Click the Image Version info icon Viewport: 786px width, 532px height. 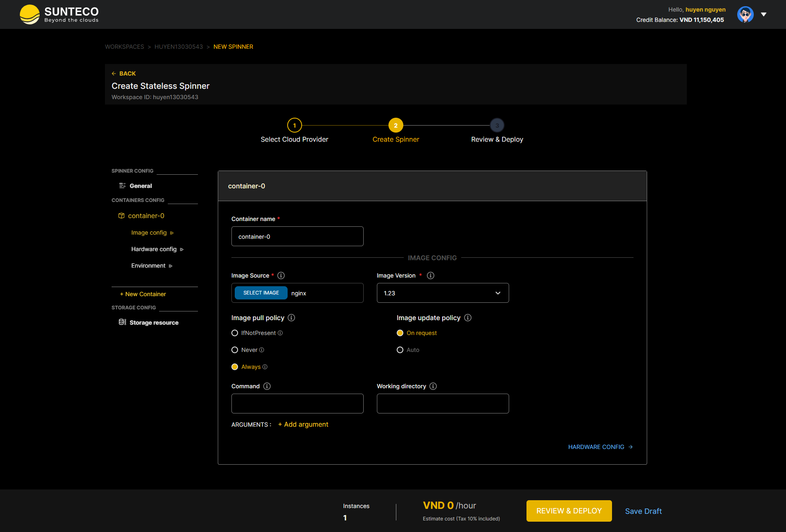coord(430,275)
